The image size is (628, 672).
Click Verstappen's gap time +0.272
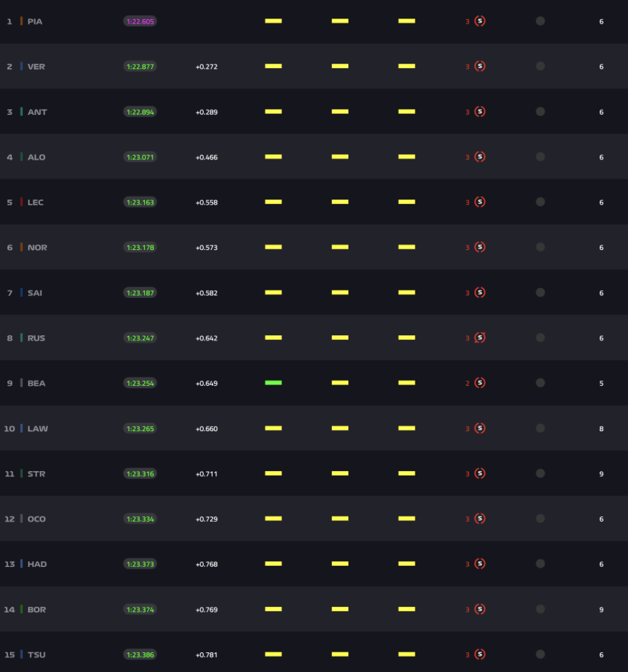[207, 66]
